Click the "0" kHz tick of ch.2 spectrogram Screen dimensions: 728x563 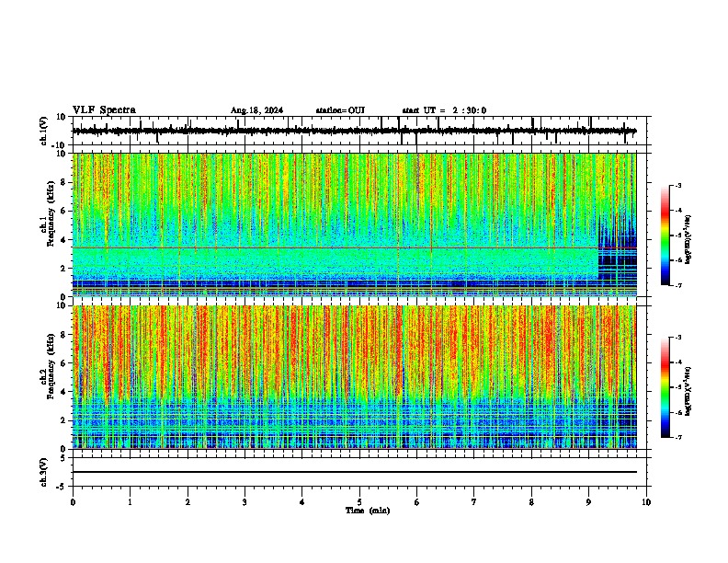[63, 449]
